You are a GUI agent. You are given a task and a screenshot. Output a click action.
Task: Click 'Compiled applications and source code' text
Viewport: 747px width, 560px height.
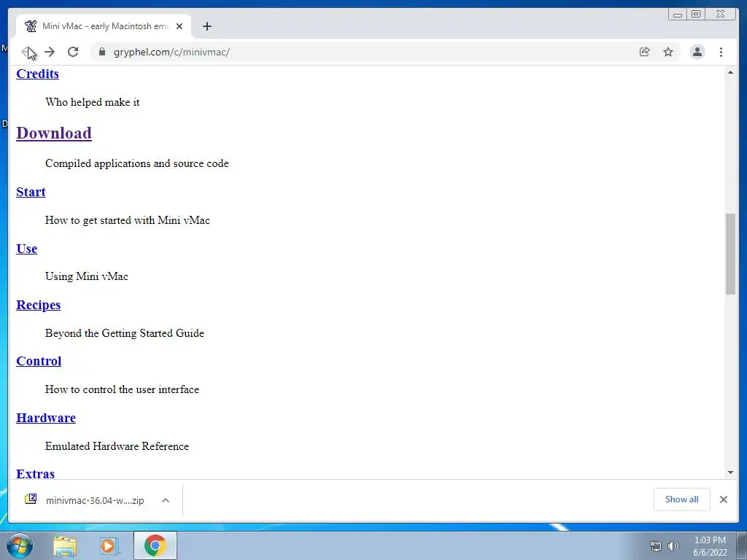click(136, 163)
